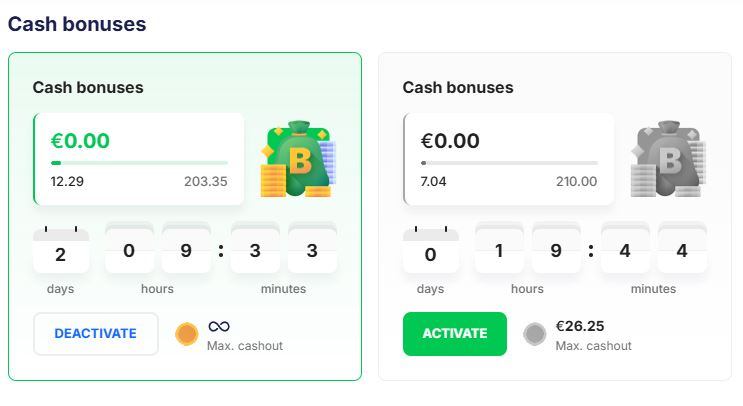Select the green €0.00 balance amount
The image size is (743, 406).
80,141
